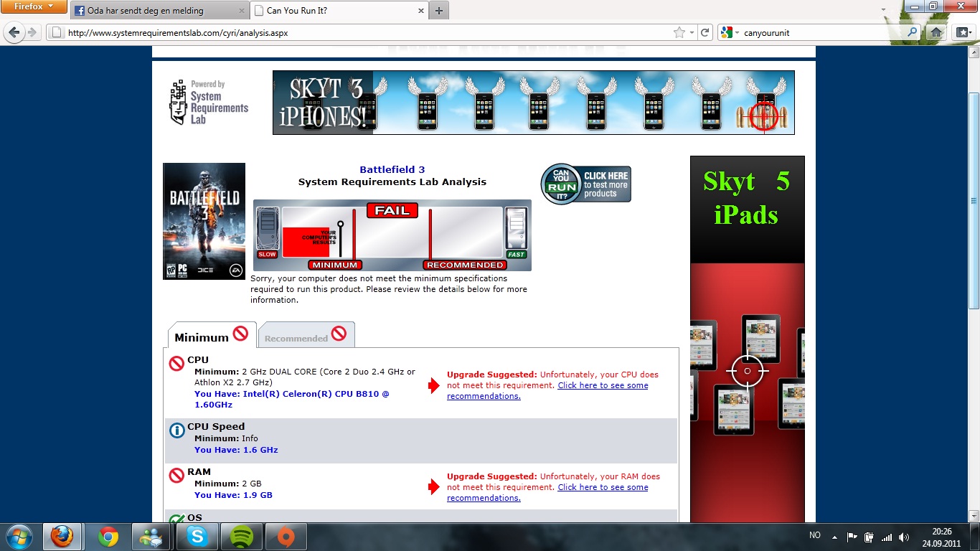Open Windows Start menu orb
Viewport: 980px width, 551px height.
click(x=19, y=537)
